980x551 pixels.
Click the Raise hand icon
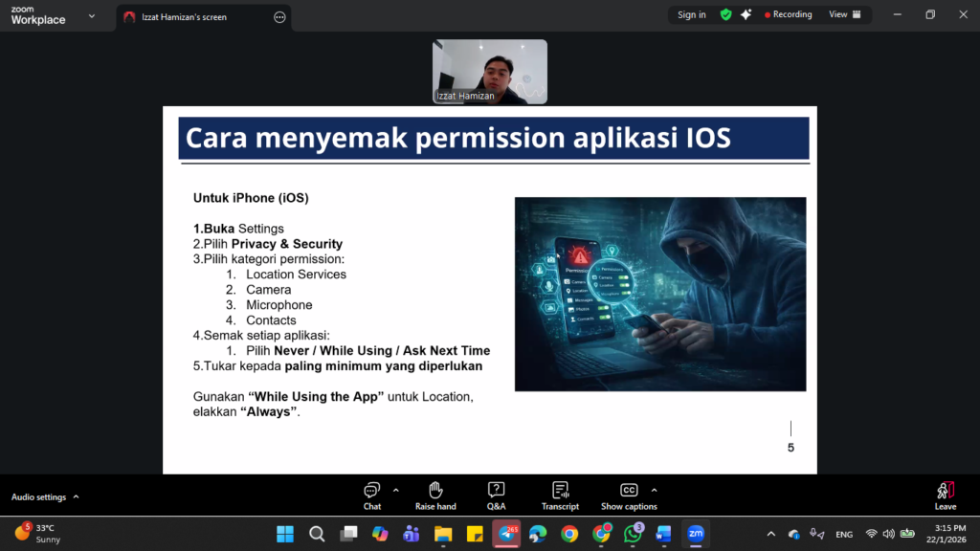(x=435, y=495)
